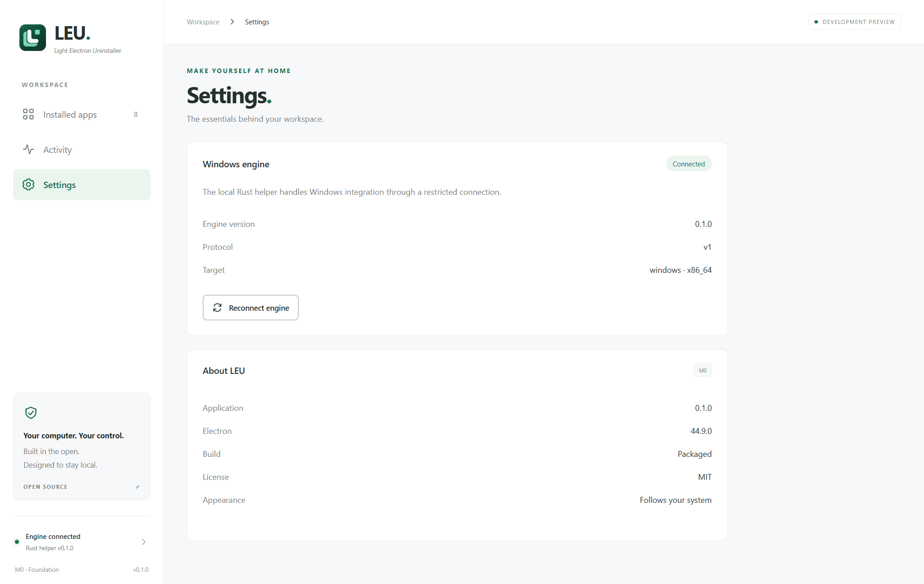Expand the Engine connected chevron
924x584 pixels.
[x=143, y=542]
